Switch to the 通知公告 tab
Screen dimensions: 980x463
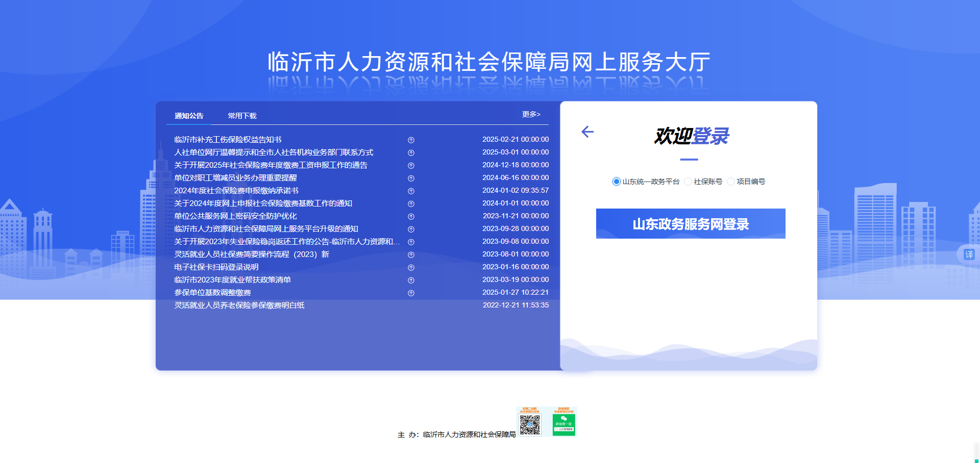tap(189, 116)
